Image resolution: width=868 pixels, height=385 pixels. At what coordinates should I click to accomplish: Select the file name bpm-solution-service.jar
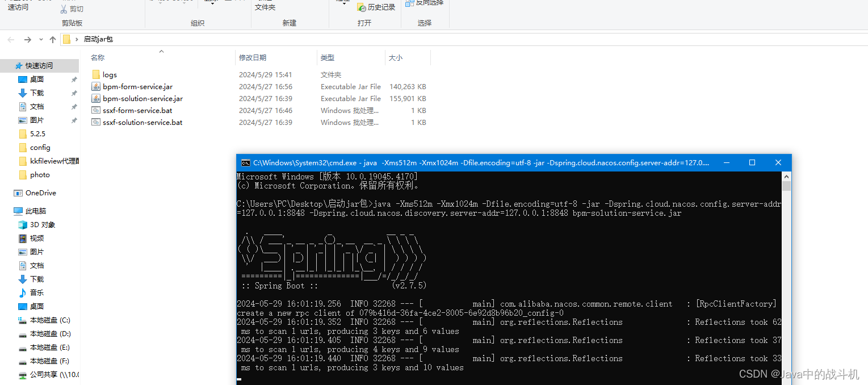coord(143,99)
